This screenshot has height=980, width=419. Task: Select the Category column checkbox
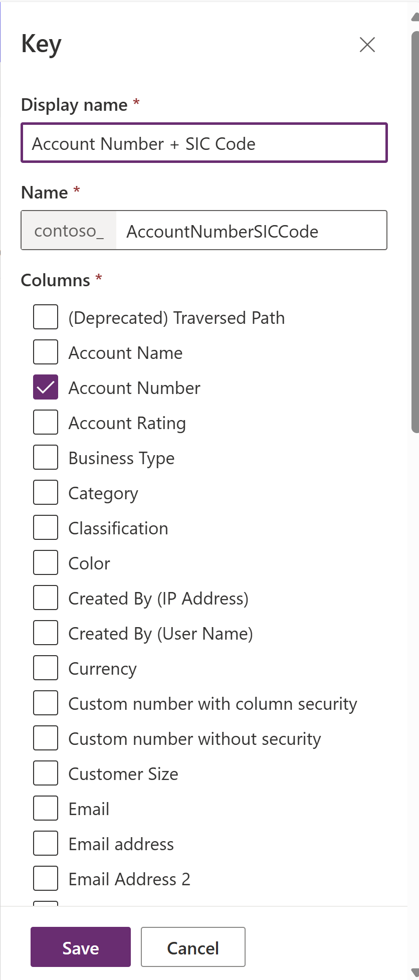[x=45, y=492]
